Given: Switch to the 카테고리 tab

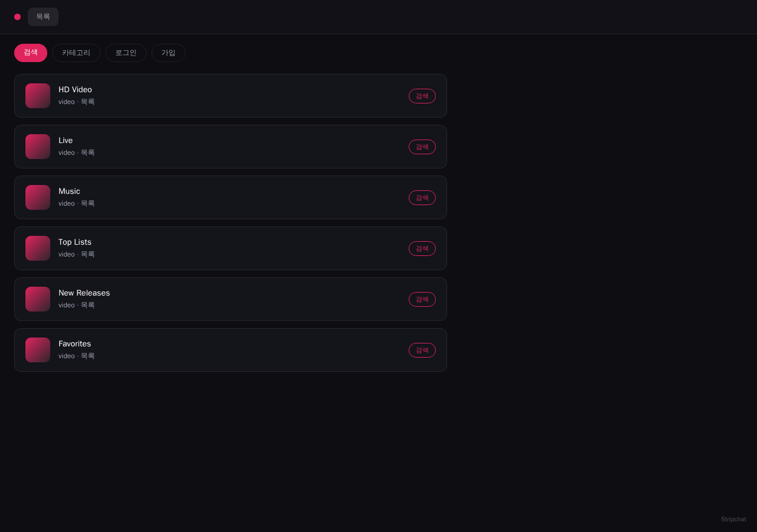Looking at the screenshot, I should pos(76,53).
